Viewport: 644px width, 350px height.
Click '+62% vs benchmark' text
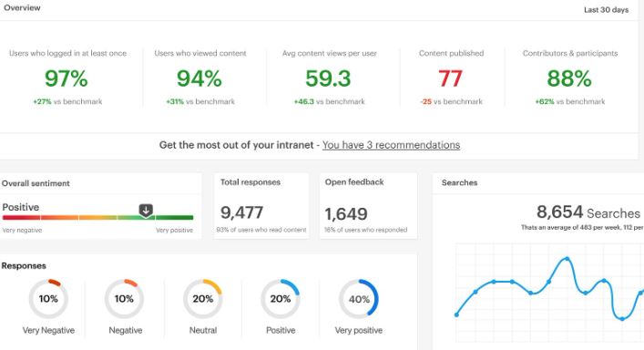[x=570, y=101]
